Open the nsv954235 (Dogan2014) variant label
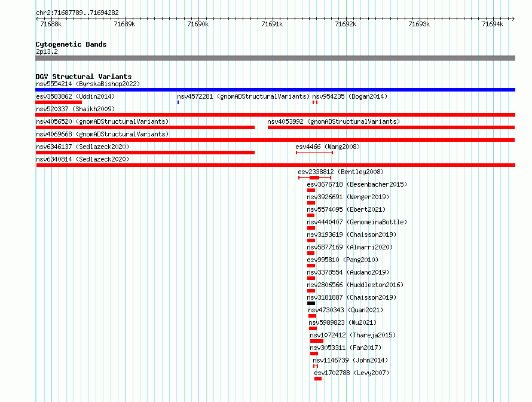The image size is (532, 402). point(350,96)
